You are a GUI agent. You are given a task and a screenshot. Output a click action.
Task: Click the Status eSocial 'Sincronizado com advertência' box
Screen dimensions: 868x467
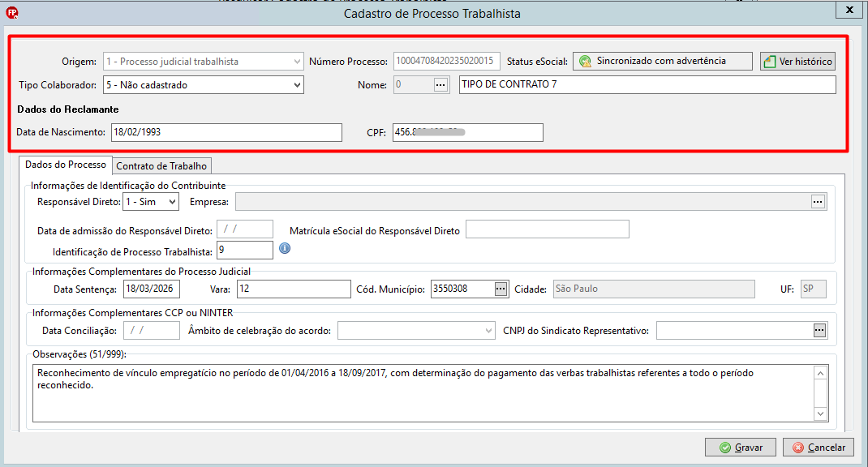663,61
